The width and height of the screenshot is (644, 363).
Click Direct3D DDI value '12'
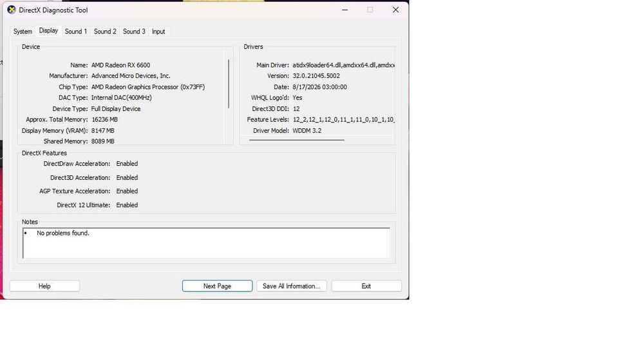(x=296, y=109)
